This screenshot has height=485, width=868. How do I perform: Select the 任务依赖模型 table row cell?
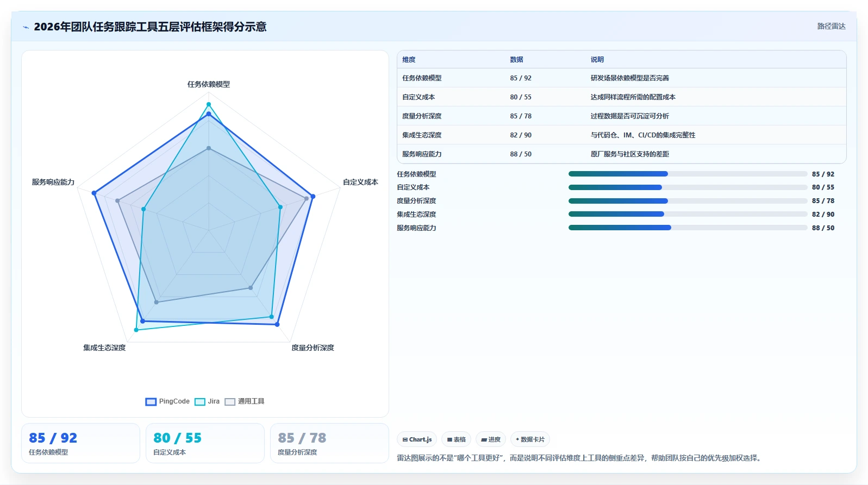coord(422,78)
